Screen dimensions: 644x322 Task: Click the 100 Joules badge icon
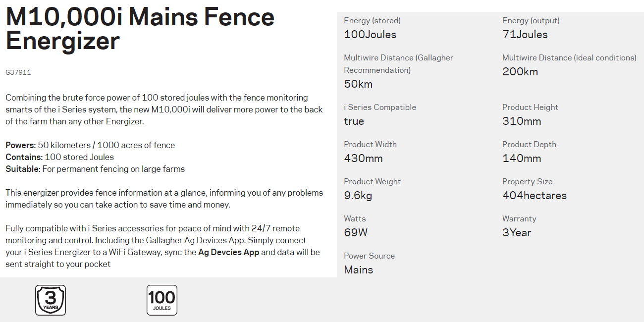[162, 300]
